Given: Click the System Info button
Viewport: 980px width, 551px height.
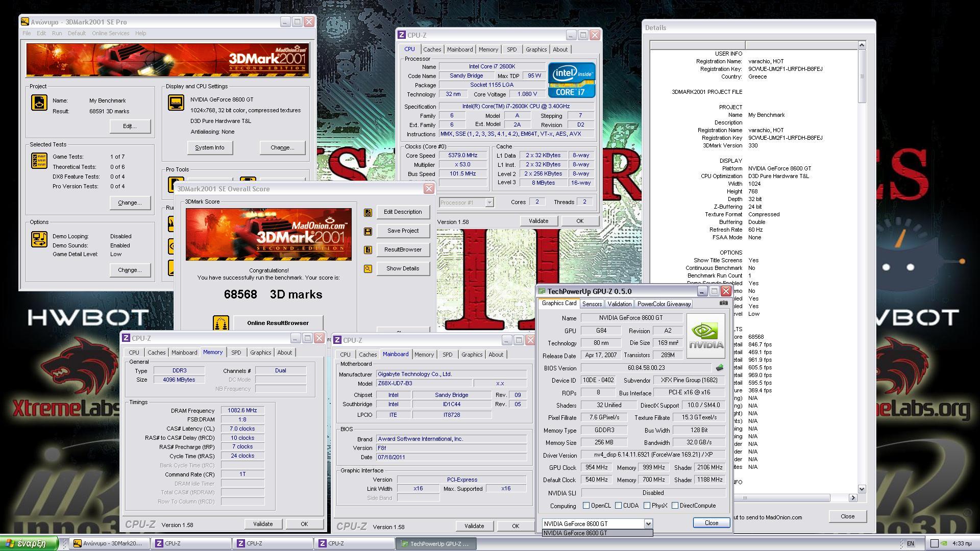Looking at the screenshot, I should 210,147.
